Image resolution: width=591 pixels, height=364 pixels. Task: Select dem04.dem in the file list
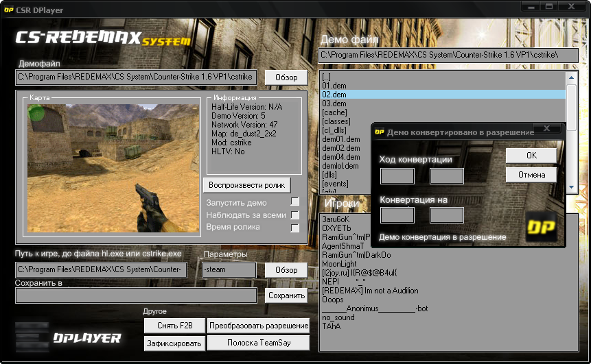(x=340, y=157)
